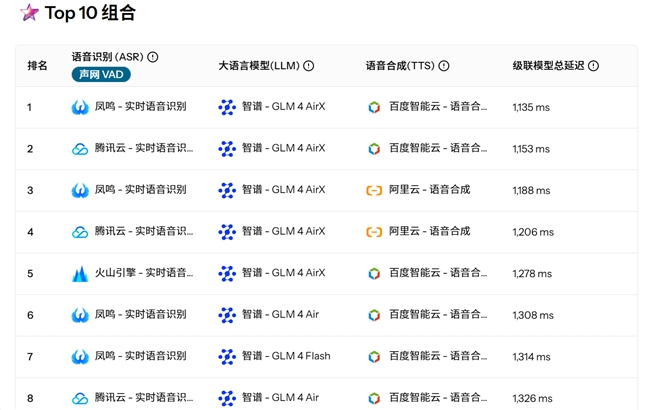The height and width of the screenshot is (410, 650).
Task: Click the 大语言模型(LLM) column header text
Action: click(259, 66)
